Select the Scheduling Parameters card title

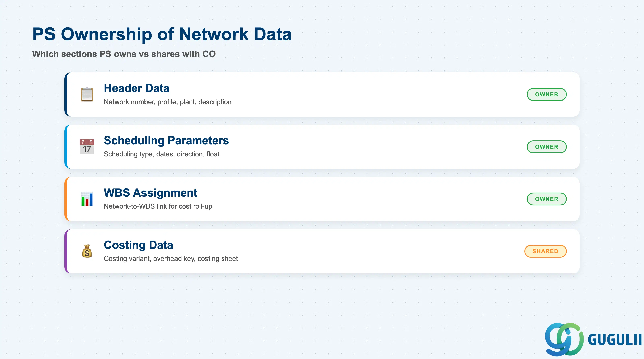click(x=166, y=140)
